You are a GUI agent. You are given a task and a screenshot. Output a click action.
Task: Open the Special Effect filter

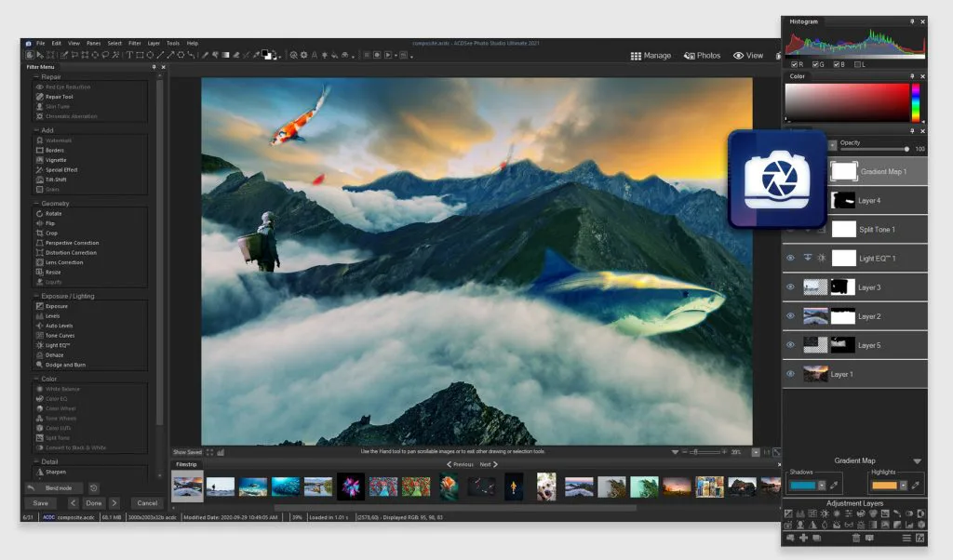60,169
